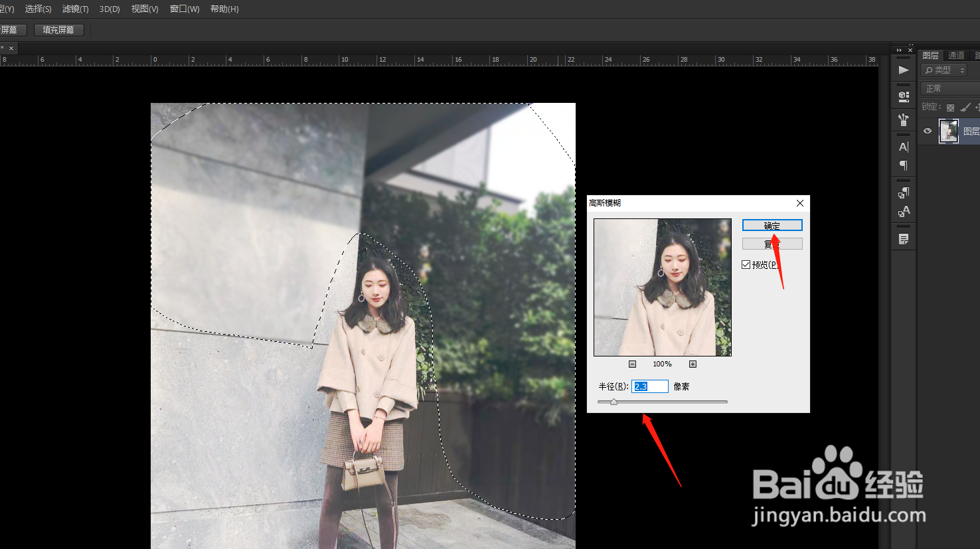Click the 图层 layer name in the layer row
980x549 pixels.
(x=971, y=131)
